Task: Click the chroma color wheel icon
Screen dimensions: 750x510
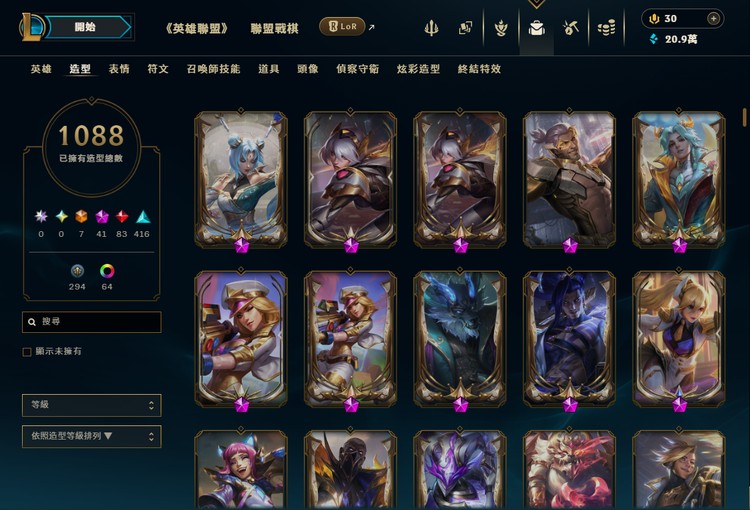Action: [107, 271]
